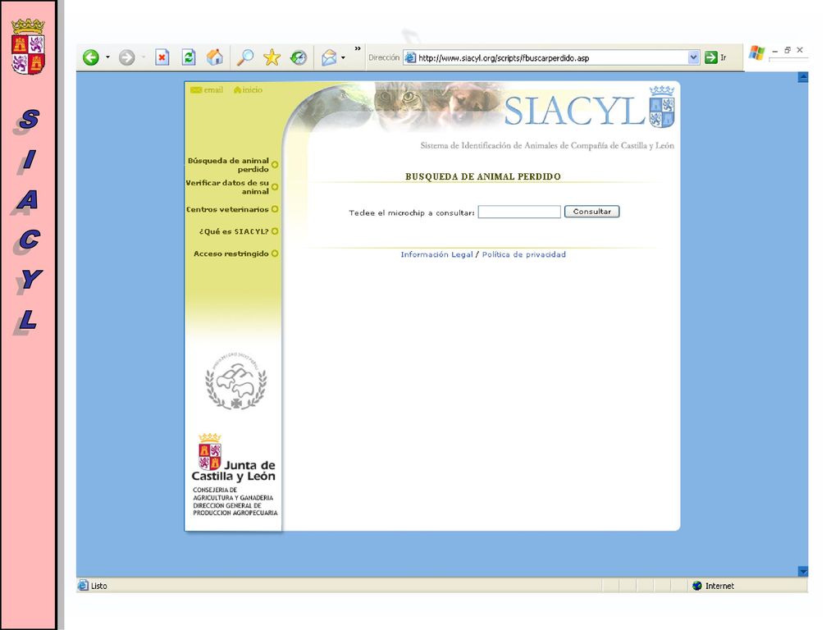The width and height of the screenshot is (840, 630).
Task: Open the address bar dropdown arrow
Action: 694,57
